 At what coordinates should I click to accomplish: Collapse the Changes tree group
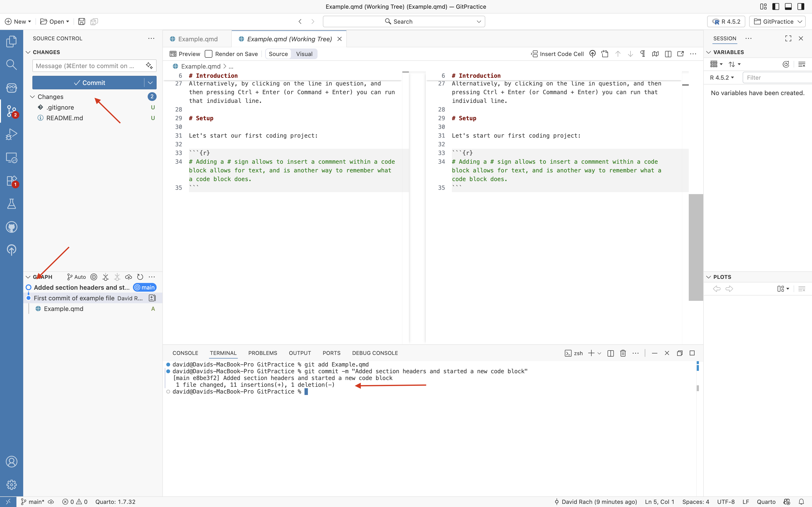tap(33, 97)
